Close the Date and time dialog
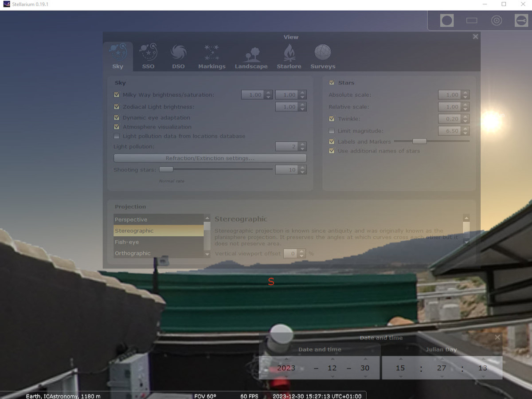Screen dimensions: 532x399 coord(497,338)
